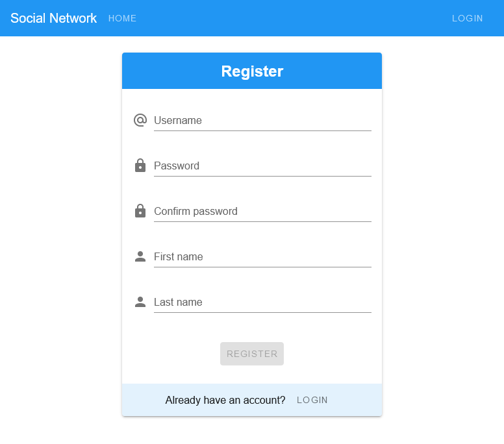The height and width of the screenshot is (444, 504).
Task: Click the Social Network brand title
Action: [53, 18]
